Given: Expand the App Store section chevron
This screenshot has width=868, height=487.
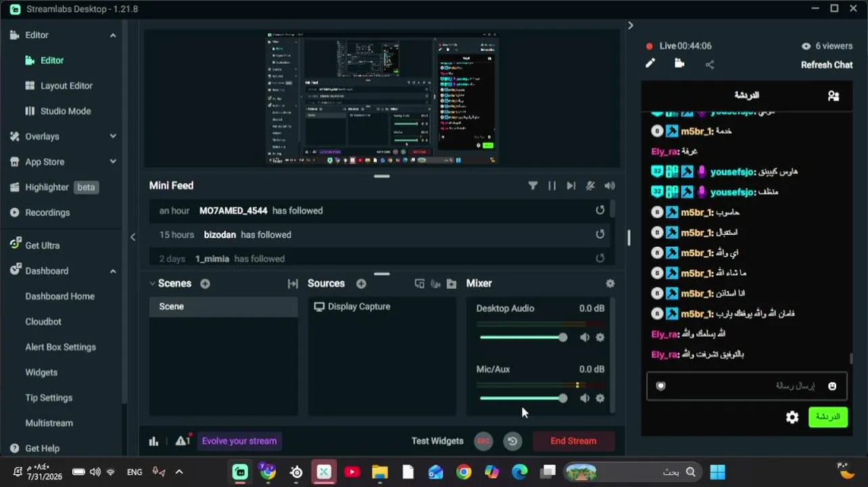Looking at the screenshot, I should pos(113,162).
